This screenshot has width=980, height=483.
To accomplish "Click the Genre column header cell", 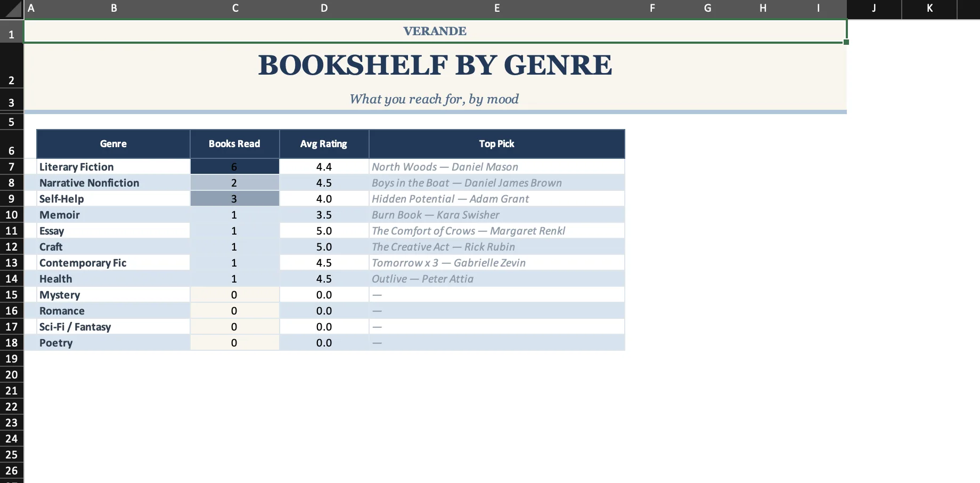I will [113, 144].
